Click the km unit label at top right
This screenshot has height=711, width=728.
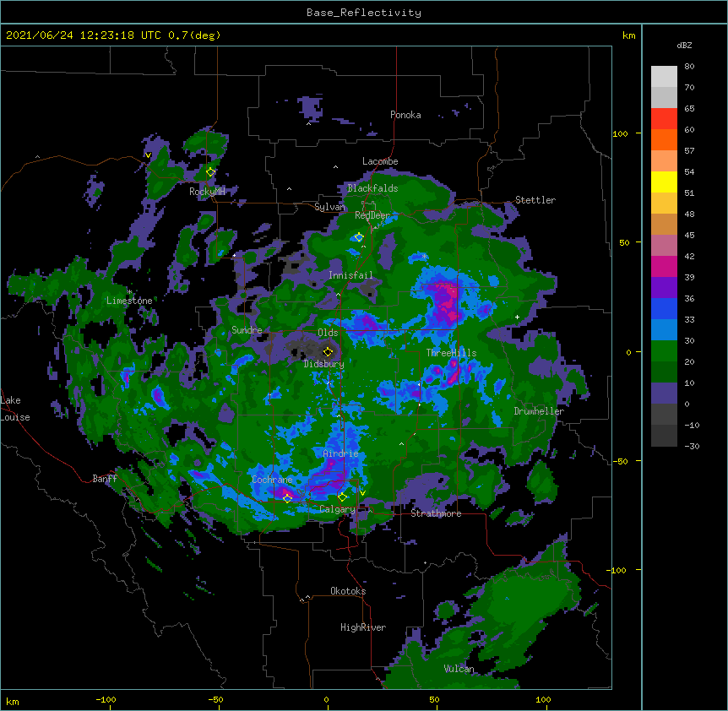pos(628,35)
